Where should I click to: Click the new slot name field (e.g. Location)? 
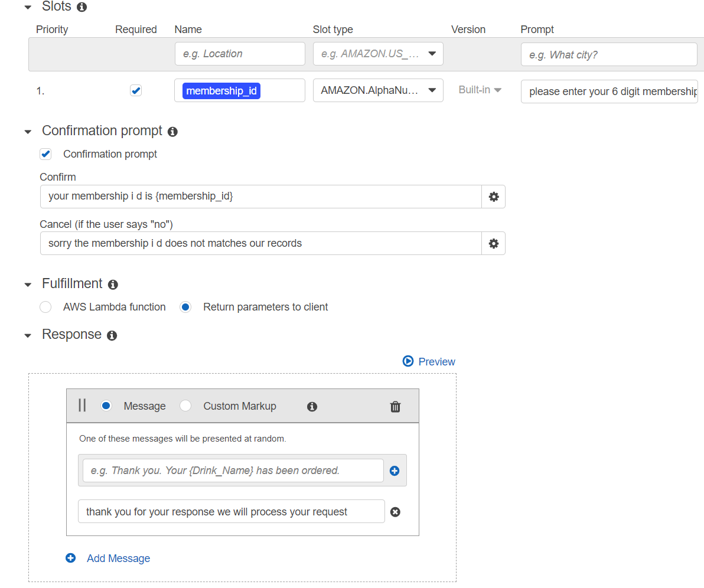(240, 54)
